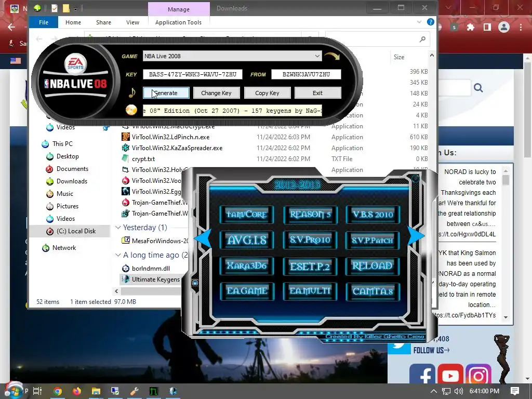Open Chrome three-dot menu
Screen dimensions: 532x399
click(x=521, y=27)
